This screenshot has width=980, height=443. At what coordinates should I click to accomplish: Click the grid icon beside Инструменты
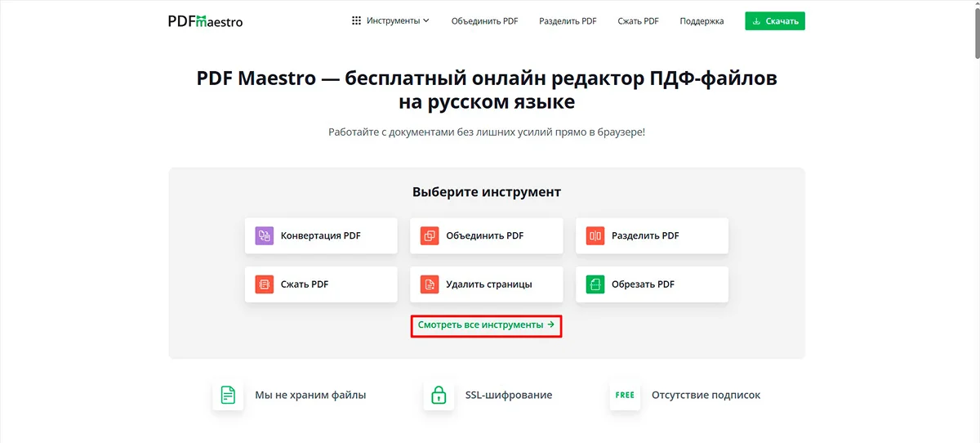[356, 21]
